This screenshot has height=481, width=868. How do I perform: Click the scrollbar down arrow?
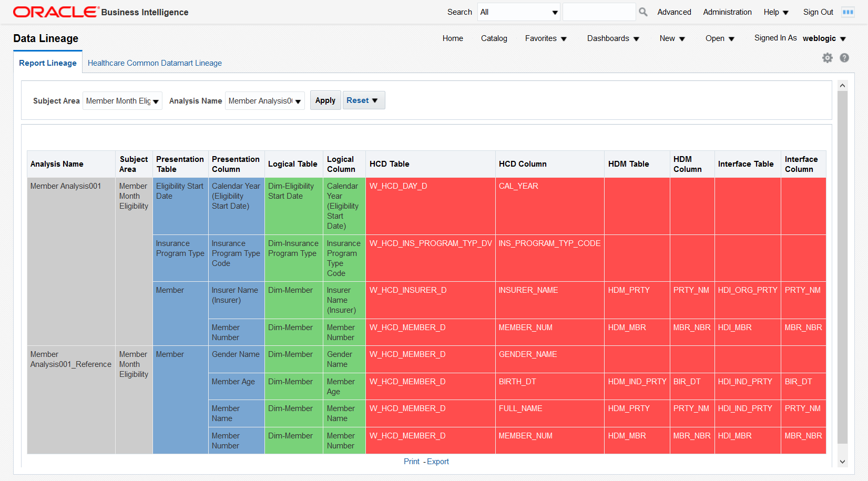pyautogui.click(x=842, y=462)
